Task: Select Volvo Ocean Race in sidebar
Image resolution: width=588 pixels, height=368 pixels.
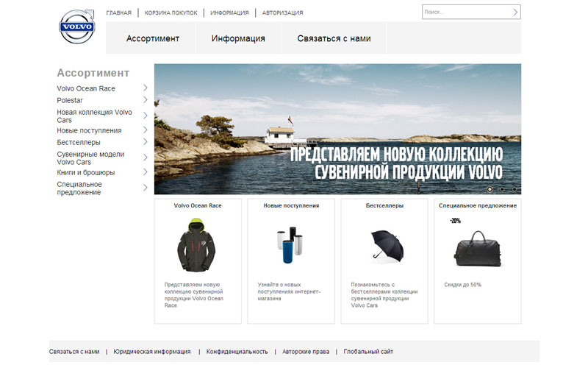Action: click(86, 88)
